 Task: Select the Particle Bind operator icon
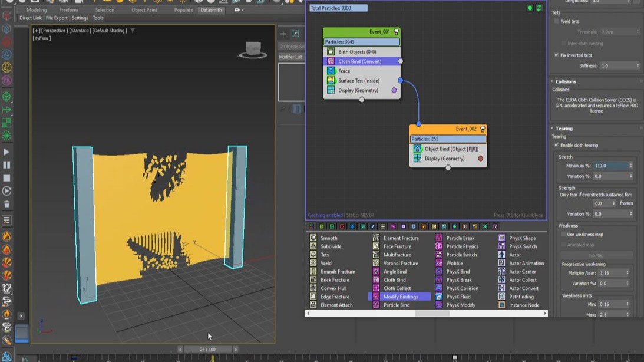tap(376, 305)
